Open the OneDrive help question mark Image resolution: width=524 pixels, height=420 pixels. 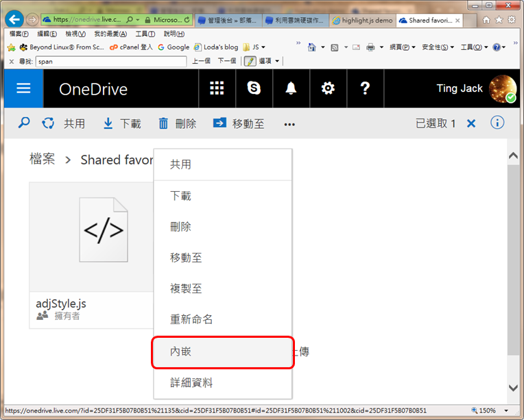point(366,88)
